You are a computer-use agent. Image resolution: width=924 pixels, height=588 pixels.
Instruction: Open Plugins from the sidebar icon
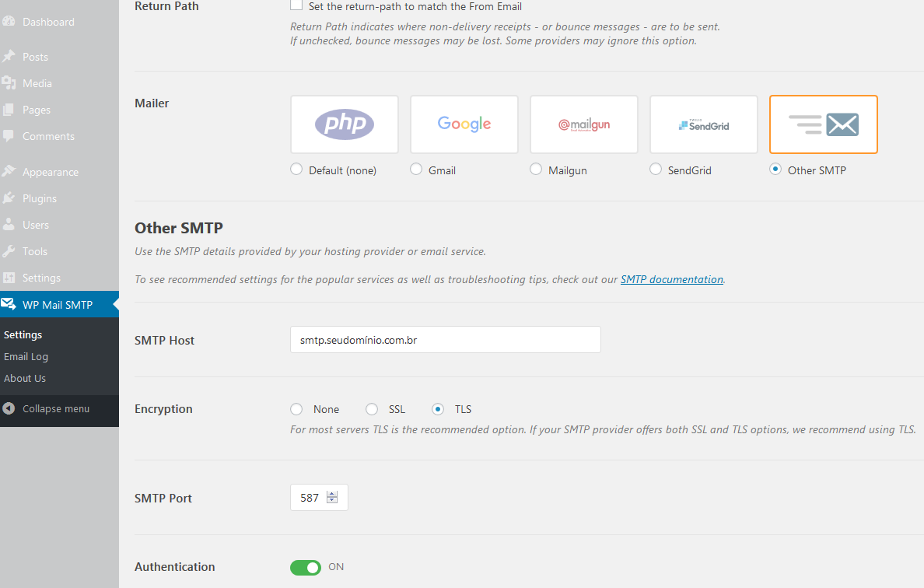(x=9, y=198)
